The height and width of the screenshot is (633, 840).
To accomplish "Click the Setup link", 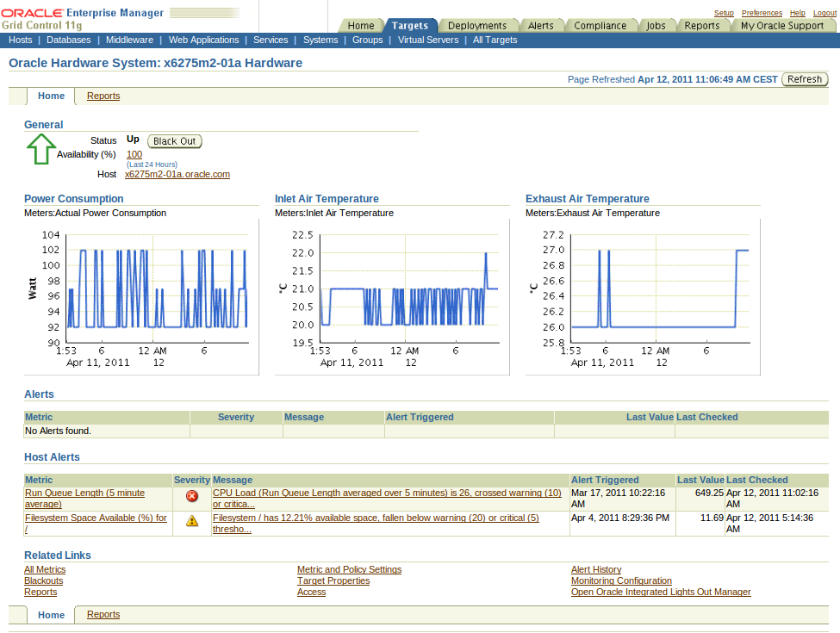I will [724, 13].
